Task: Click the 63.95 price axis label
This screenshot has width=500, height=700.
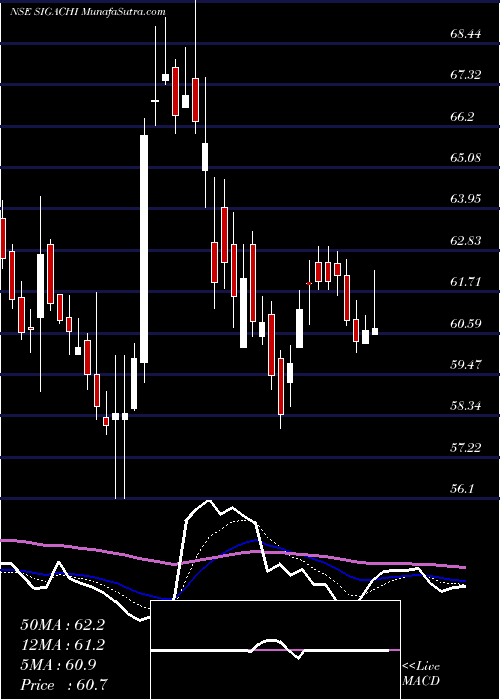Action: tap(466, 199)
